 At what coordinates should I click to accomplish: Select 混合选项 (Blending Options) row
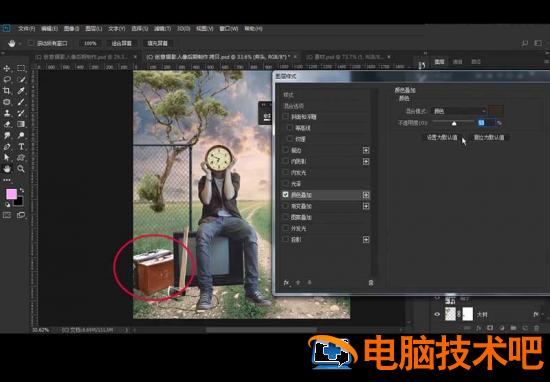326,106
